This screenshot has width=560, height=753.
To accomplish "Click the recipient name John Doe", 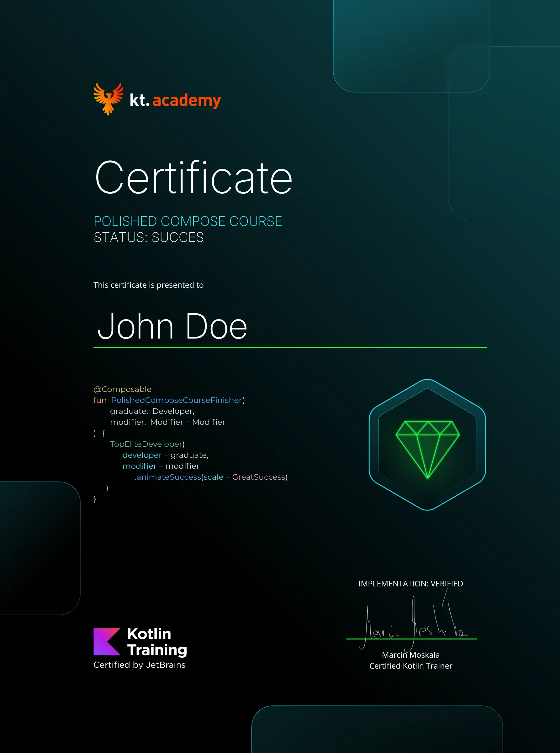I will click(x=172, y=326).
